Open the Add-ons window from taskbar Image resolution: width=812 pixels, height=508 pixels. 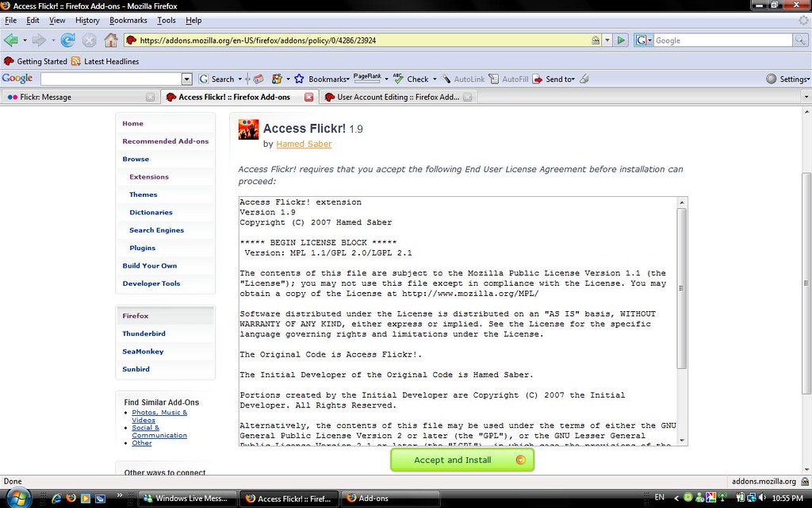tap(391, 498)
